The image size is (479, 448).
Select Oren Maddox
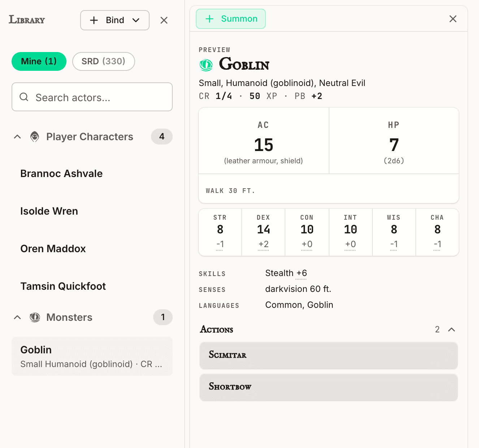[92, 249]
